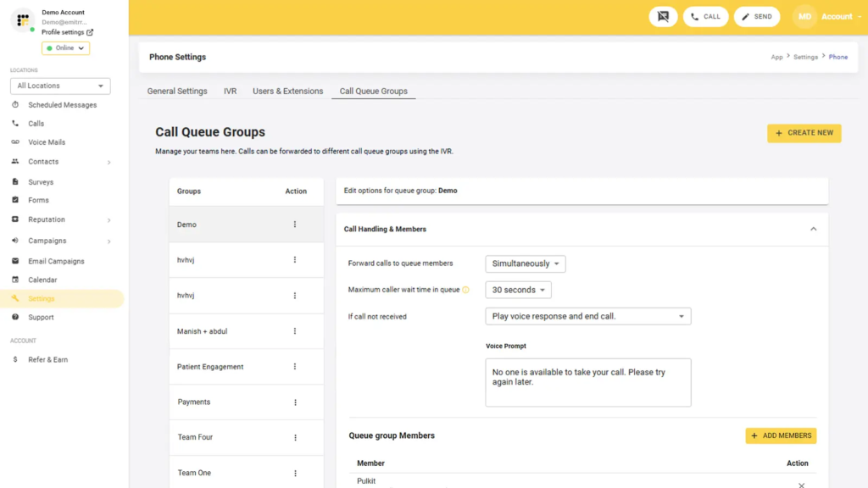Collapse the Call Handling & Members section
The image size is (868, 488).
point(813,229)
